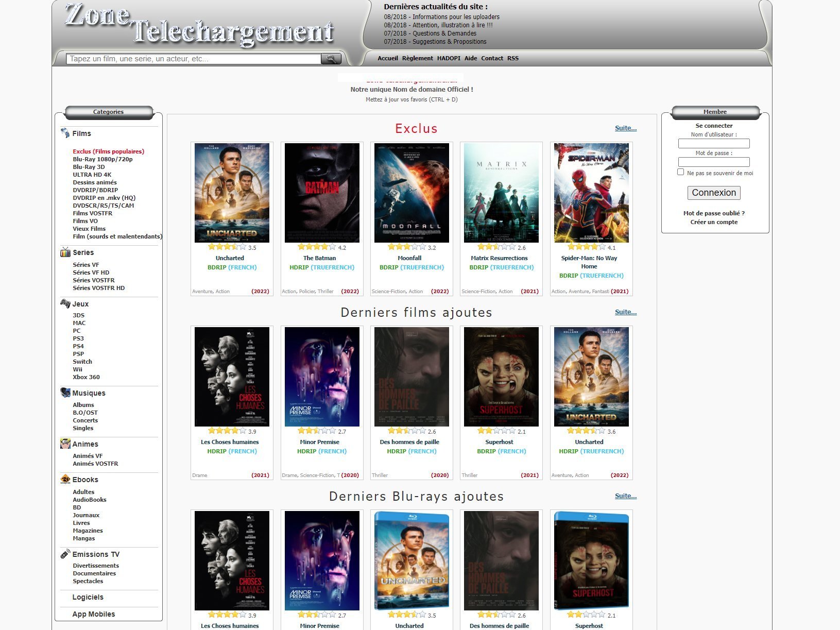Click the Jeux gamepad icon

click(x=65, y=303)
